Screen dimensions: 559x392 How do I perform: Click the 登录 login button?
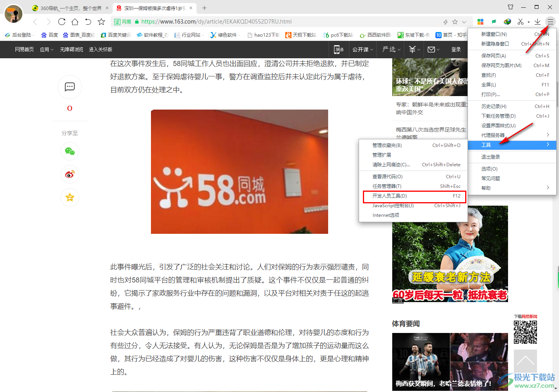[456, 49]
